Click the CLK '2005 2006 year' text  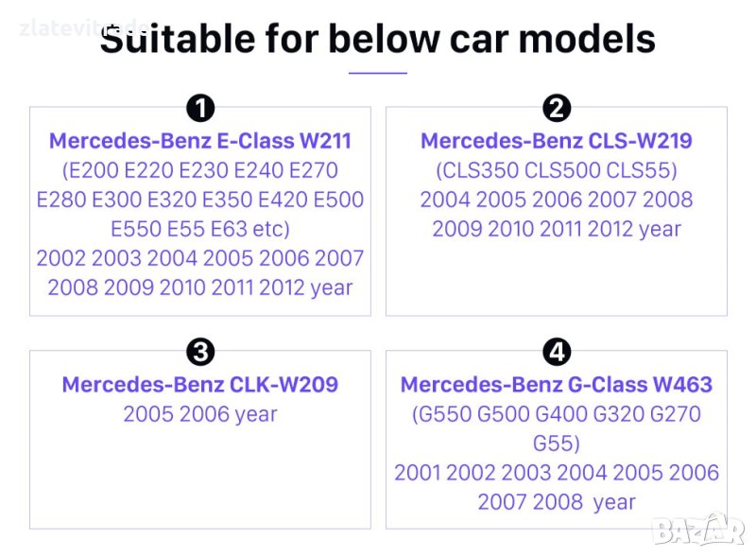pos(200,414)
